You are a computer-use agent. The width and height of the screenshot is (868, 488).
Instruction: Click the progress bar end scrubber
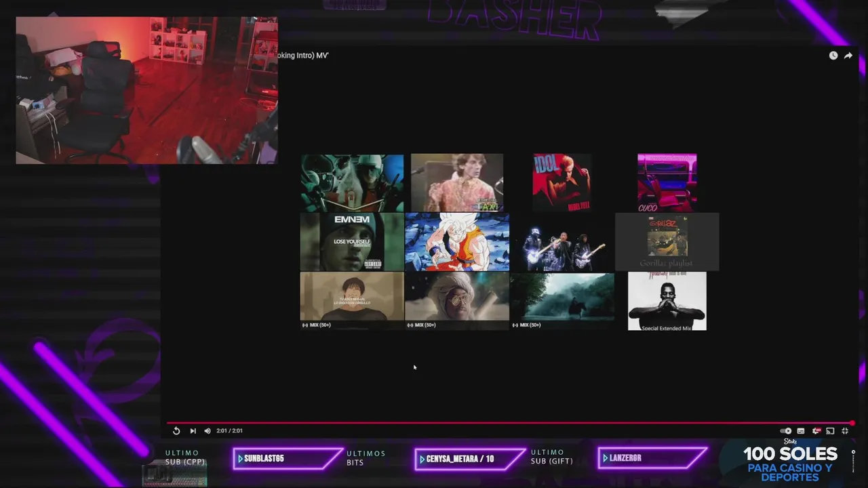tap(852, 423)
